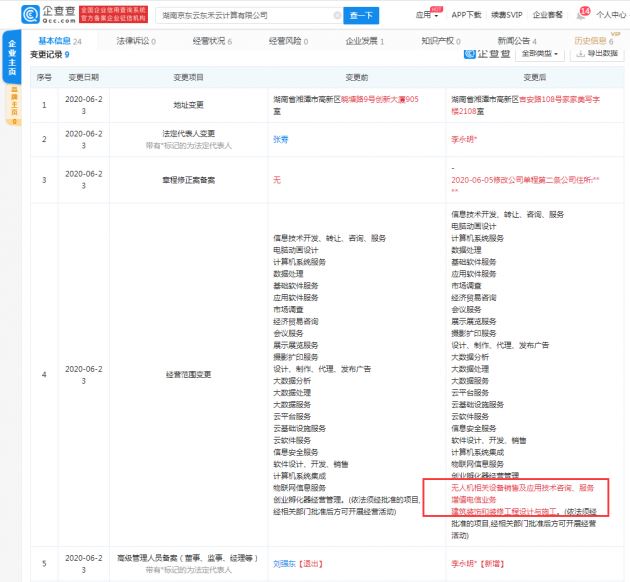Open the 全部类型 filter dropdown

pyautogui.click(x=539, y=53)
